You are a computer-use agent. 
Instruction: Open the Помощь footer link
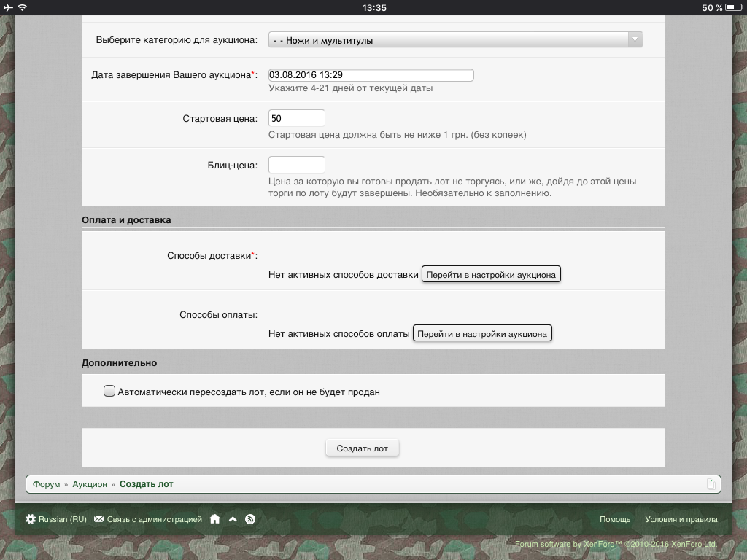click(615, 519)
